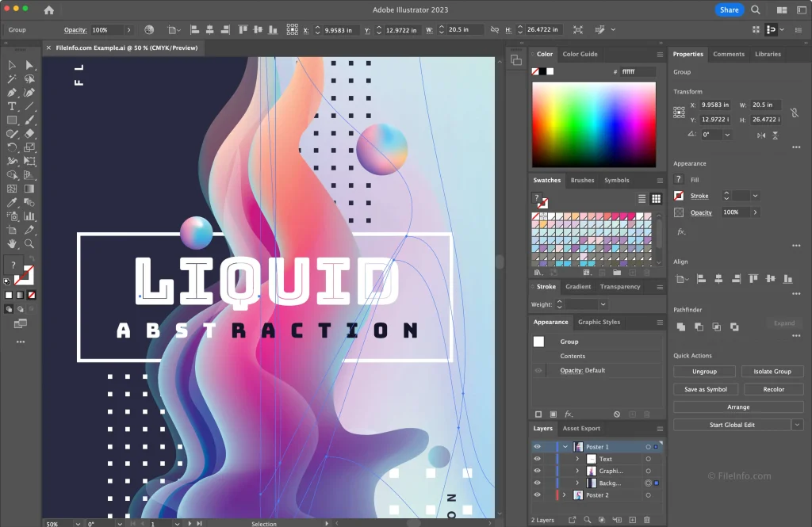Delete selection using Layers trash icon
The height and width of the screenshot is (527, 812).
646,520
